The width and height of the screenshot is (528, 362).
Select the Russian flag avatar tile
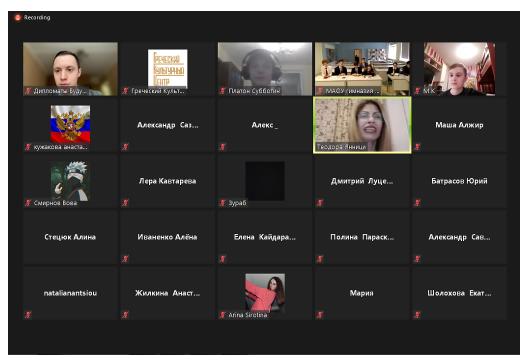point(70,125)
